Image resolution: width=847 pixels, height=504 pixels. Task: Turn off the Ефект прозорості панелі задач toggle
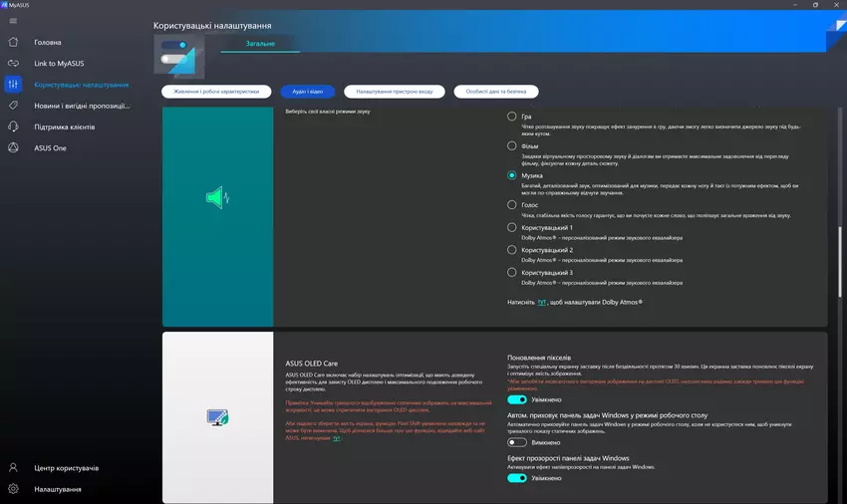517,478
